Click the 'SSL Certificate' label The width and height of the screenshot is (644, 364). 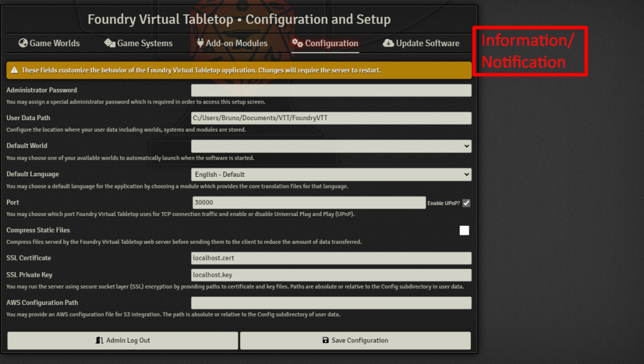(x=29, y=258)
